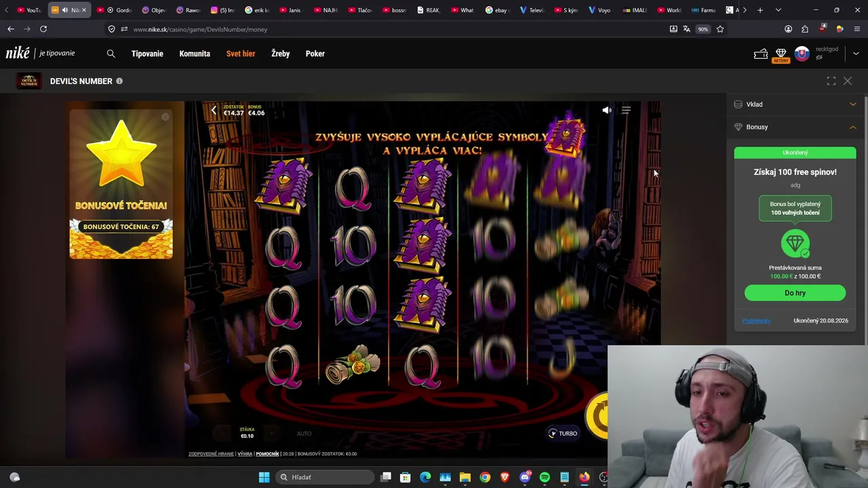Open the Výhra link

tap(245, 454)
